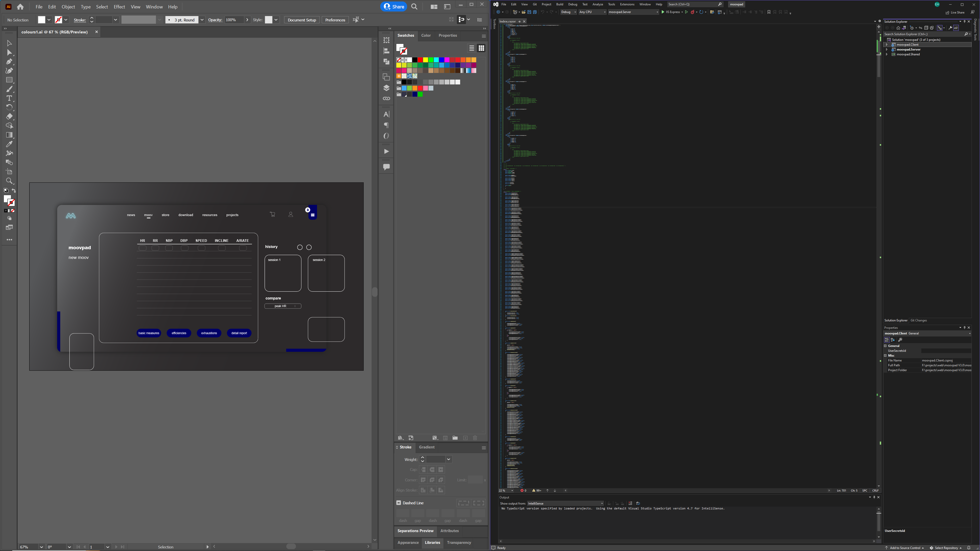The image size is (980, 551).
Task: Switch to the Color panel tab
Action: (x=426, y=35)
